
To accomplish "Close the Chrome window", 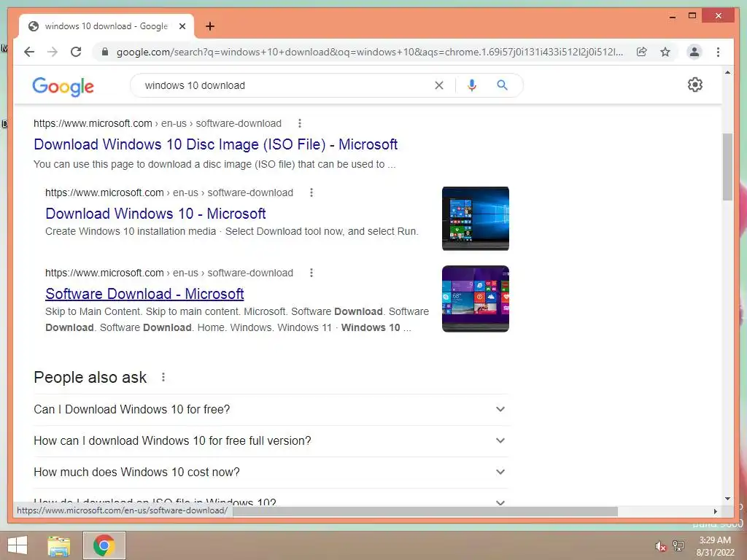I will [719, 16].
